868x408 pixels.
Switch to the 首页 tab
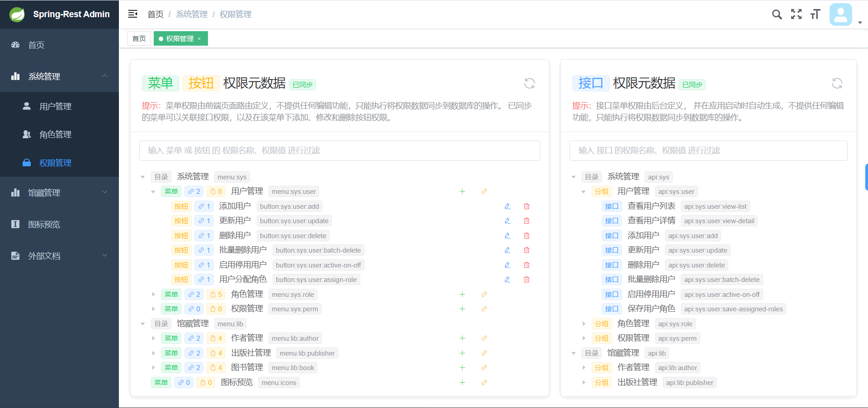[x=139, y=38]
